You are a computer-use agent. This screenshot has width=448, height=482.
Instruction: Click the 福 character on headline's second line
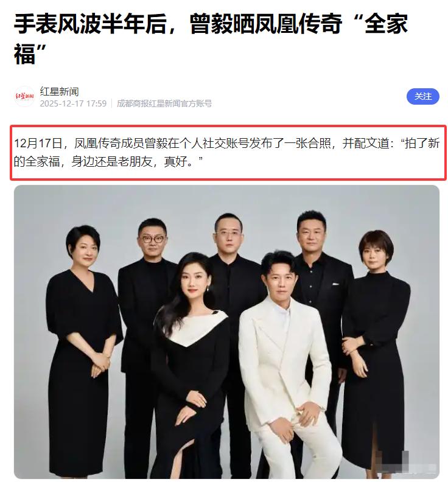tap(24, 54)
